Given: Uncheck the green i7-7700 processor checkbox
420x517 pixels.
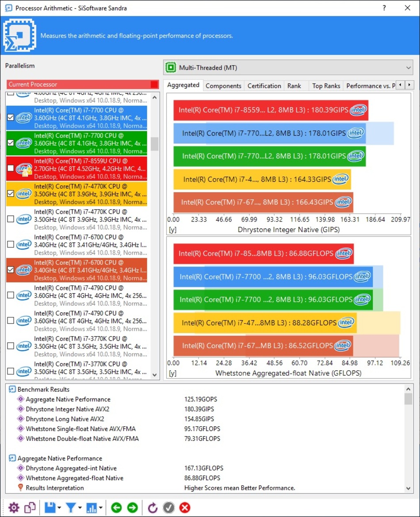Looking at the screenshot, I should coord(11,143).
